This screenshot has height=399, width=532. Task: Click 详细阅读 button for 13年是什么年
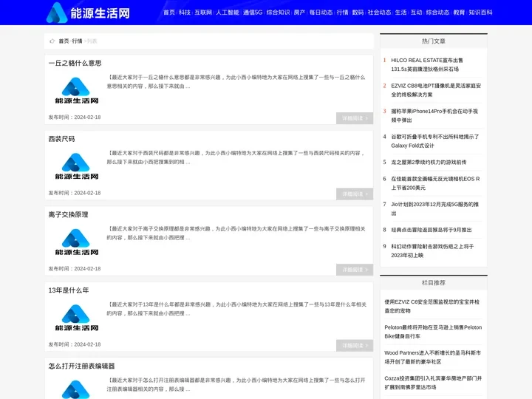point(355,345)
